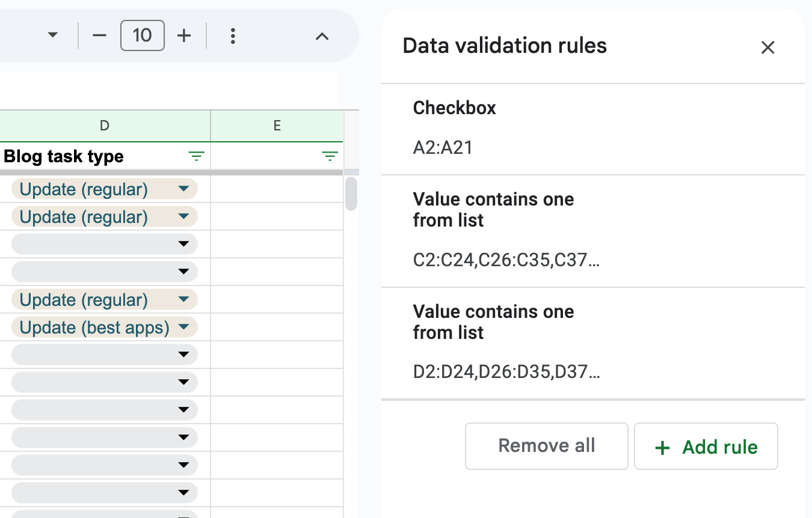The height and width of the screenshot is (518, 812).
Task: Select column D header
Action: pyautogui.click(x=105, y=126)
